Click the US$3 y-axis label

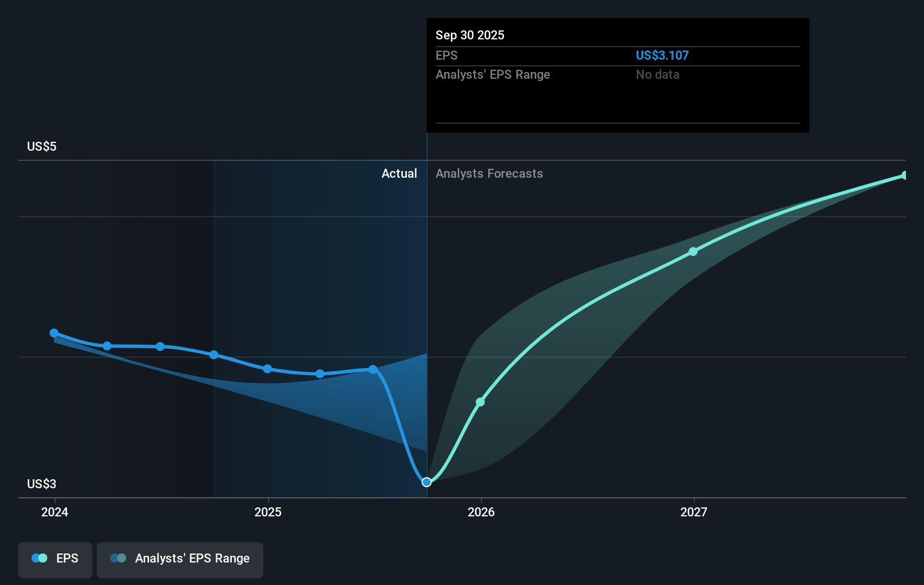pos(42,484)
